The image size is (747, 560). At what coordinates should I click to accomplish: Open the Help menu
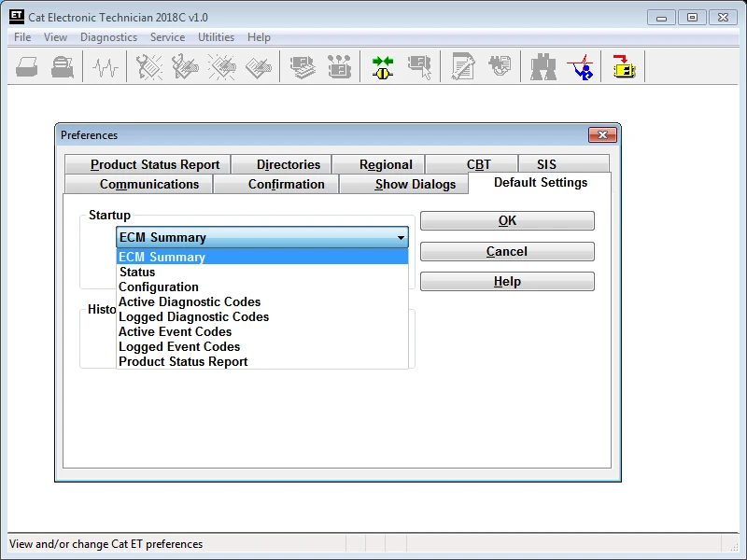point(259,37)
